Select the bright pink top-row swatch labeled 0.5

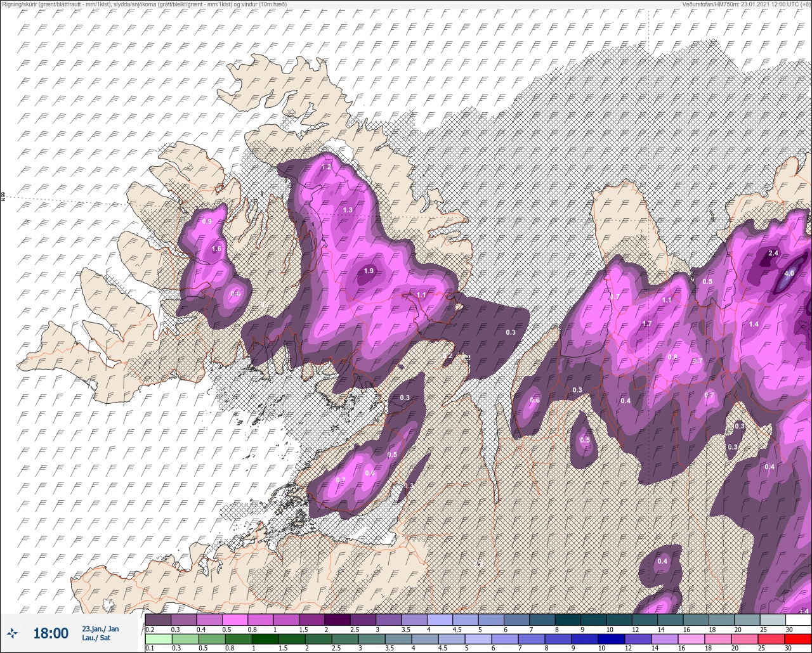click(x=235, y=619)
